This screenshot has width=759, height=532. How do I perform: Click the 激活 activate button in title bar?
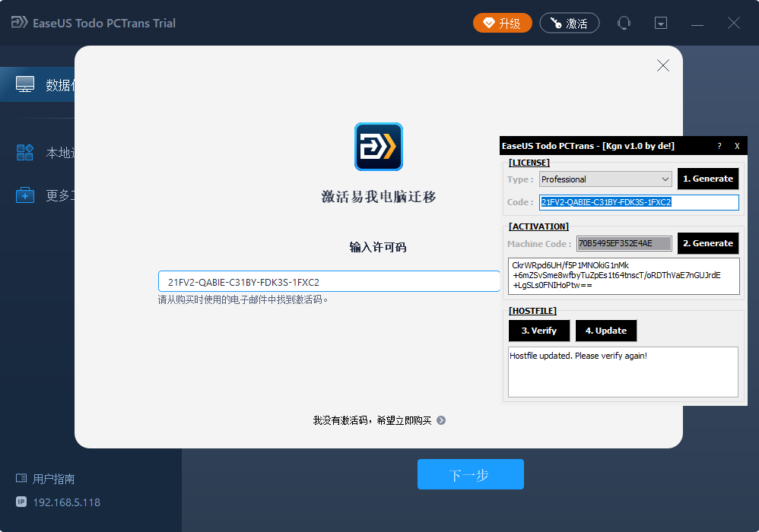[x=569, y=23]
